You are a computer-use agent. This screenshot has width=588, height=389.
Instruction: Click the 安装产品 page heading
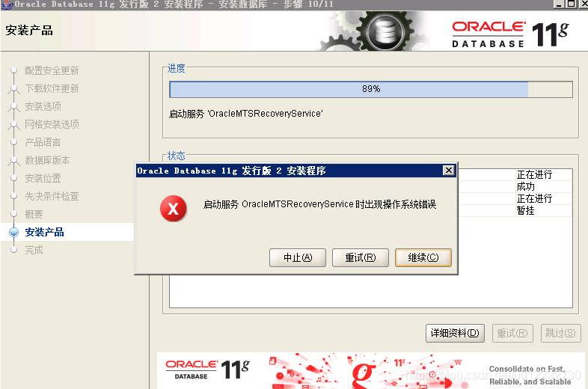pyautogui.click(x=29, y=31)
